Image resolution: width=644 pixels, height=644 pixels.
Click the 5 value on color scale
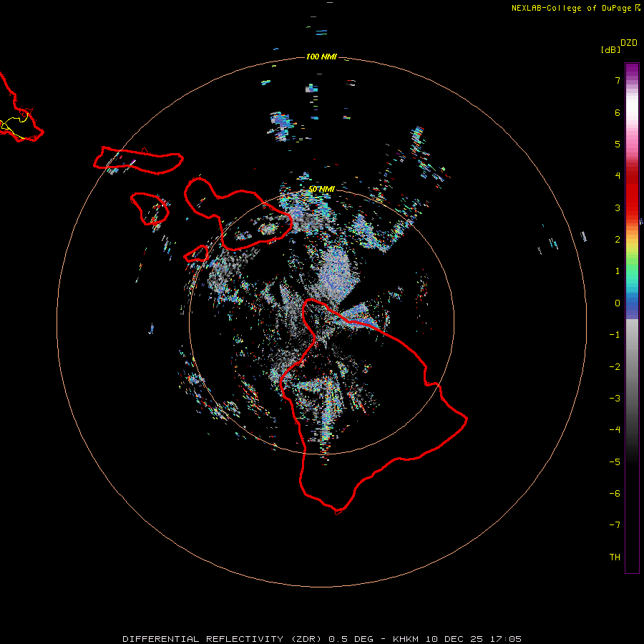618,144
